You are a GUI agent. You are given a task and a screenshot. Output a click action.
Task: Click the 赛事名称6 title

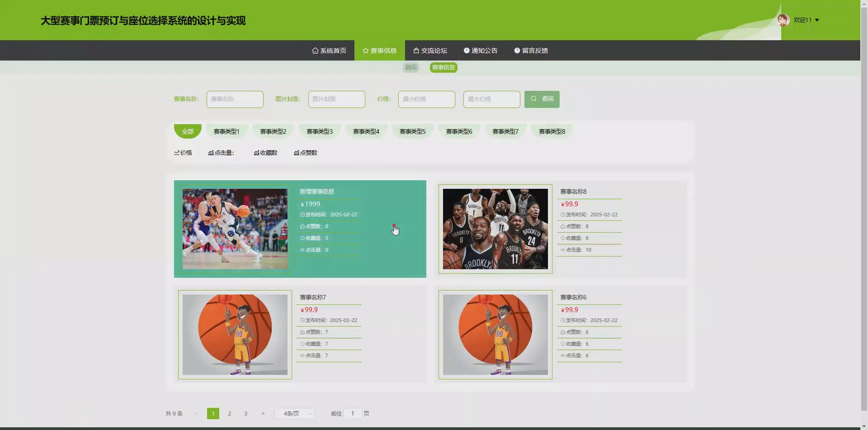pos(573,298)
